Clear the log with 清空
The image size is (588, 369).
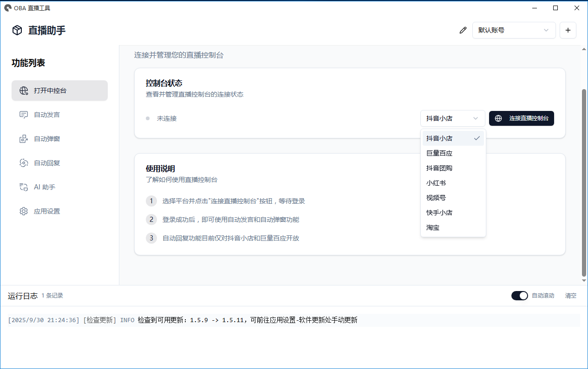pos(570,295)
